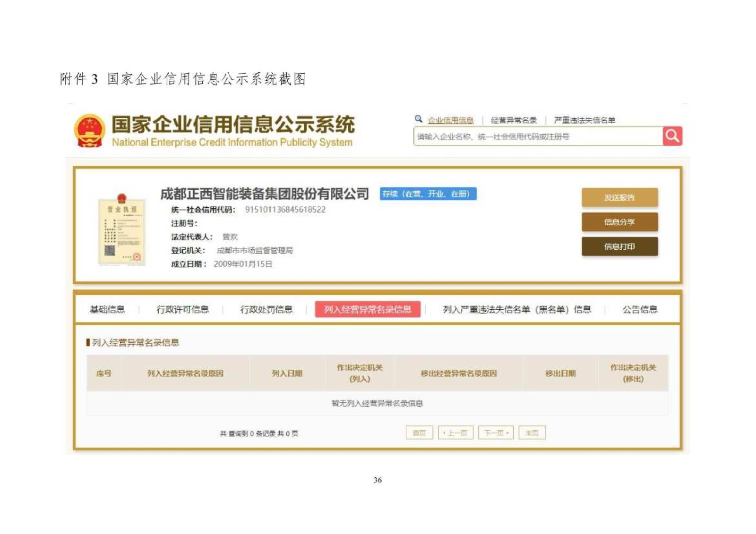The height and width of the screenshot is (534, 756).
Task: Open the 行政许可信息 tab
Action: pos(182,310)
